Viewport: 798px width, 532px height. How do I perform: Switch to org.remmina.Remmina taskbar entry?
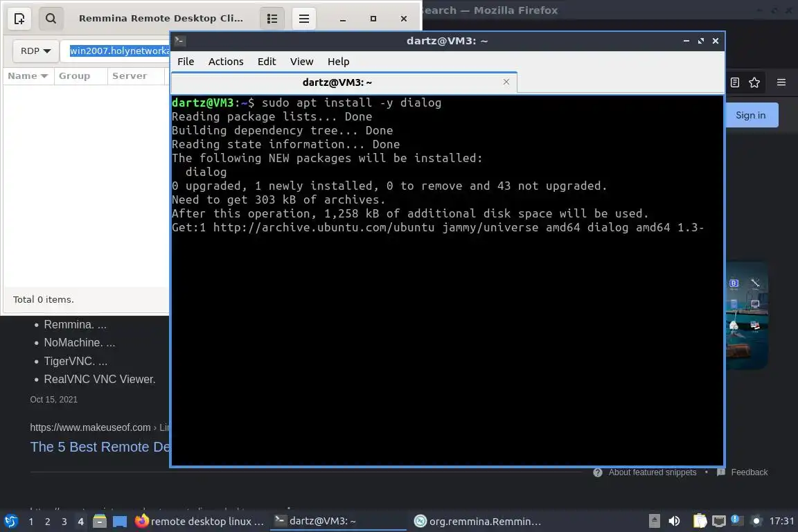(x=477, y=522)
